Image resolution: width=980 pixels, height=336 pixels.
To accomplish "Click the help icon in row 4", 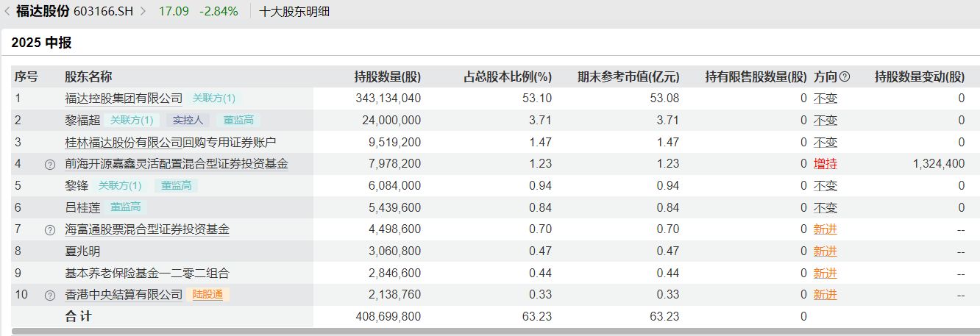I will (x=50, y=165).
